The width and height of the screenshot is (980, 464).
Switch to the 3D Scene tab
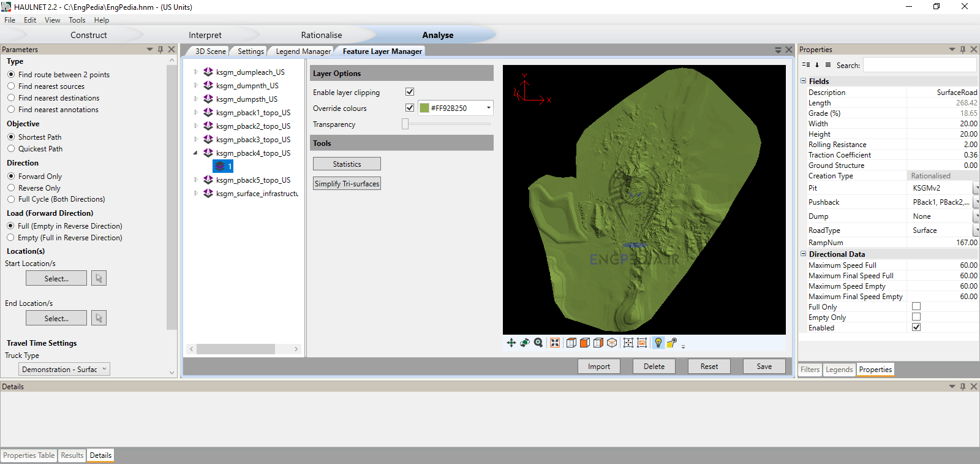click(x=210, y=51)
